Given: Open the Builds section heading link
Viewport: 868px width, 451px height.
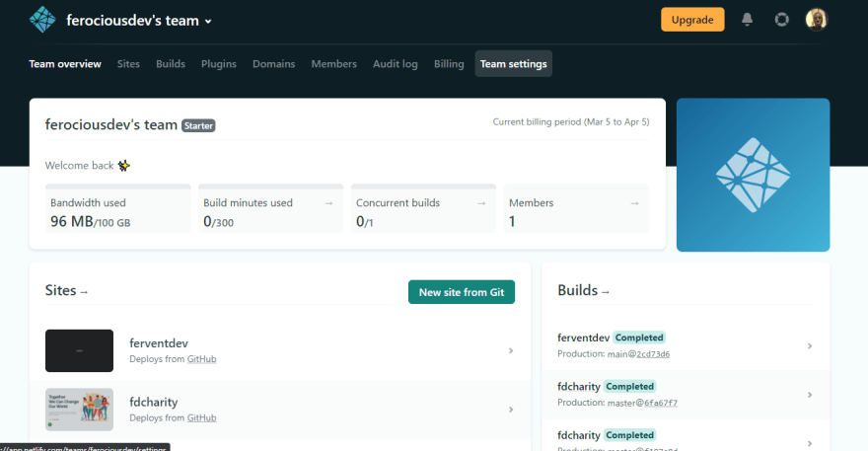Looking at the screenshot, I should pos(584,290).
